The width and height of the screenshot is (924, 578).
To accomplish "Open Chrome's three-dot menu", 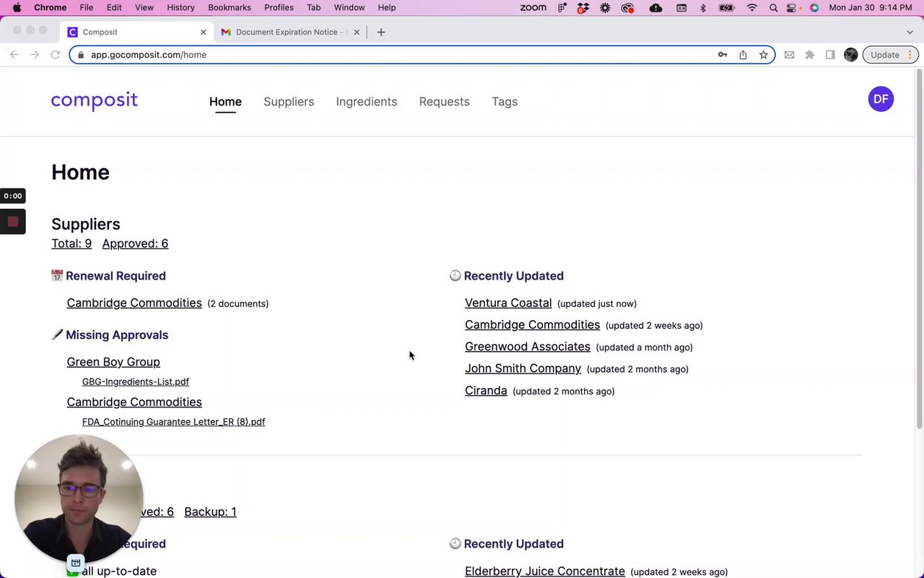I will (x=910, y=55).
